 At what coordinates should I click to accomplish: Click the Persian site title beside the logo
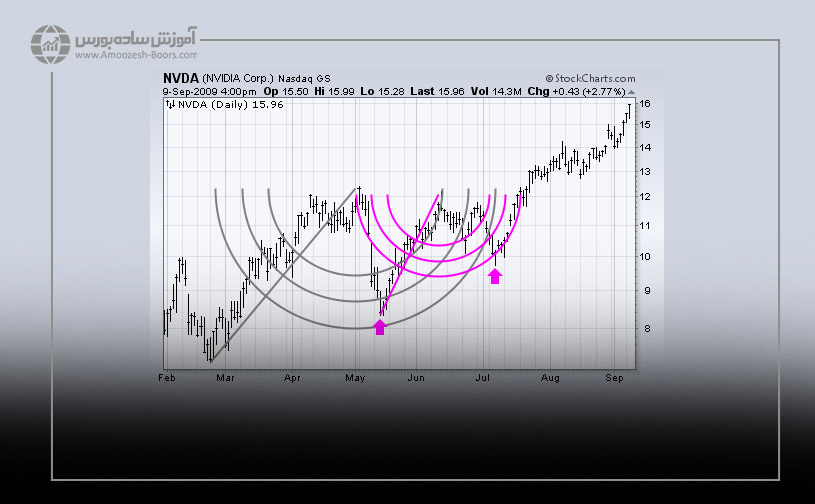pyautogui.click(x=136, y=39)
